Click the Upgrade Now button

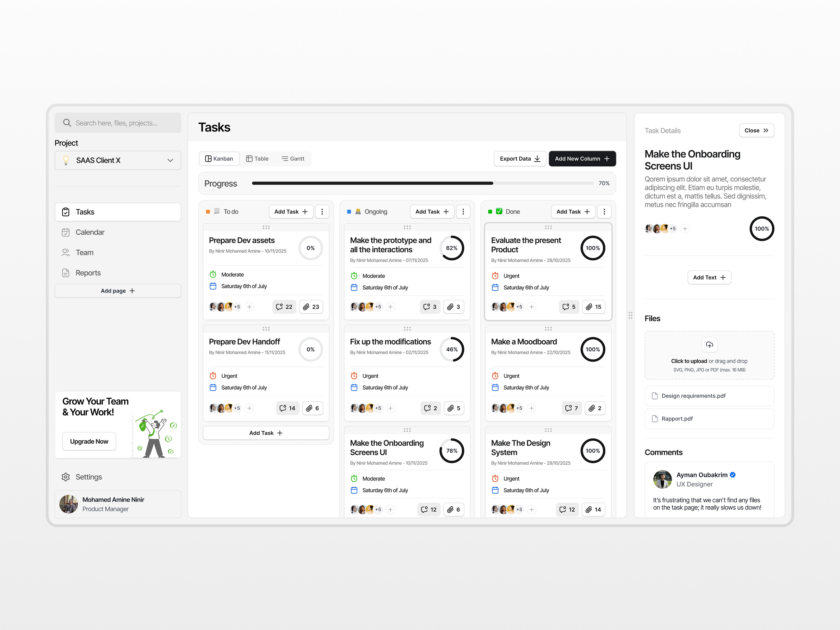(89, 441)
